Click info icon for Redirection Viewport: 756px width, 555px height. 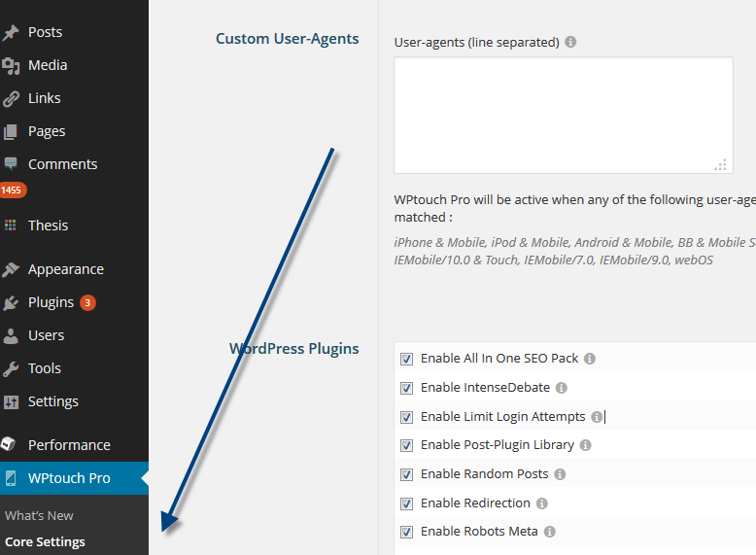click(542, 503)
